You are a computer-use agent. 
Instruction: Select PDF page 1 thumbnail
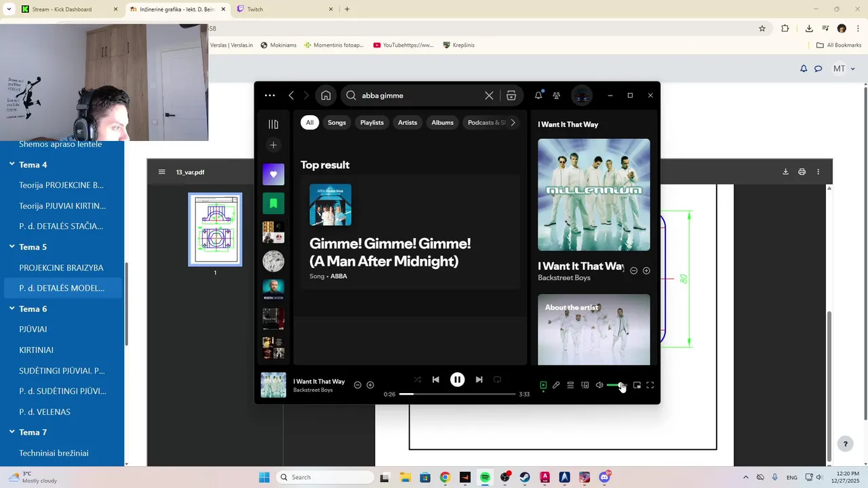pos(215,229)
